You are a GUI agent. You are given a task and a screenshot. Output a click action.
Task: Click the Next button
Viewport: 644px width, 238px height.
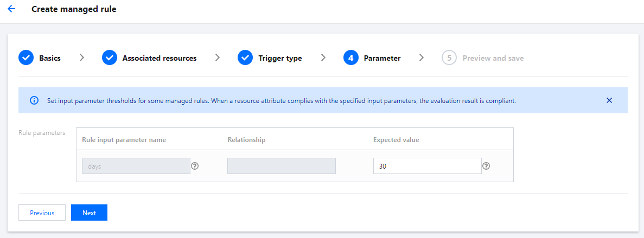[89, 213]
